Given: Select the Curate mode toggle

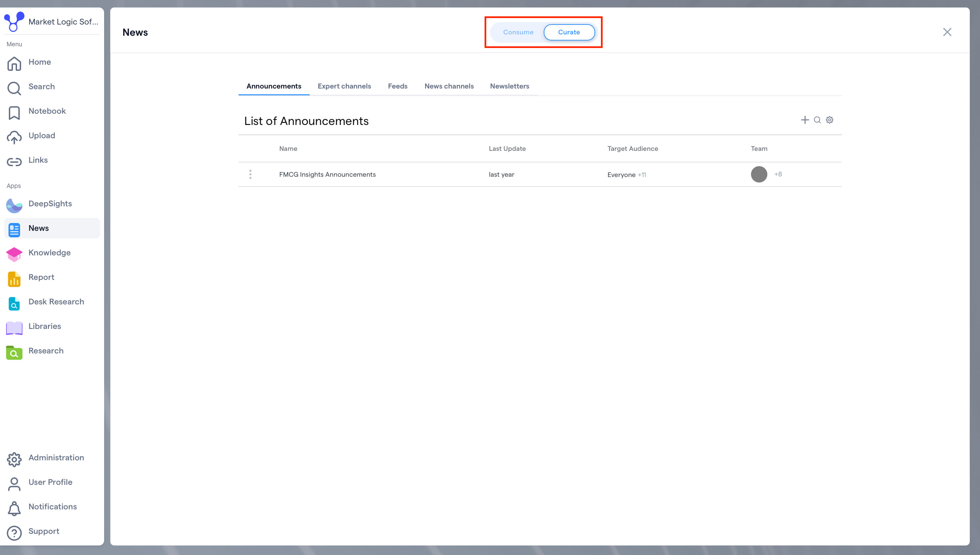Looking at the screenshot, I should [569, 32].
